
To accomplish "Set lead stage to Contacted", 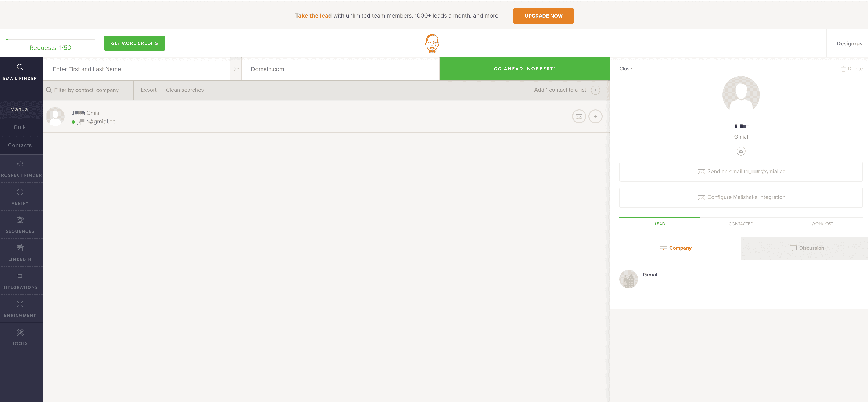I will coord(741,224).
